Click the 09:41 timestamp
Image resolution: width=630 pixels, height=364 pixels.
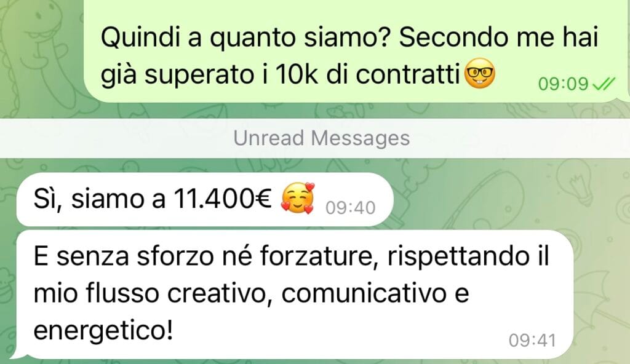(x=532, y=340)
